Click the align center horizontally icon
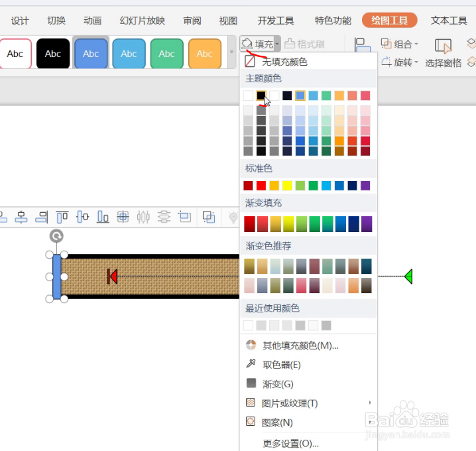 (x=21, y=217)
